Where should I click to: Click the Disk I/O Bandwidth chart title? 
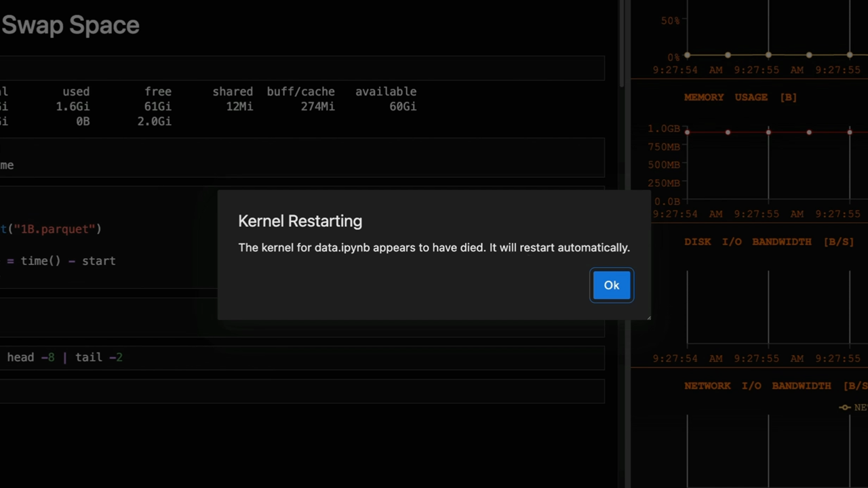(x=768, y=241)
